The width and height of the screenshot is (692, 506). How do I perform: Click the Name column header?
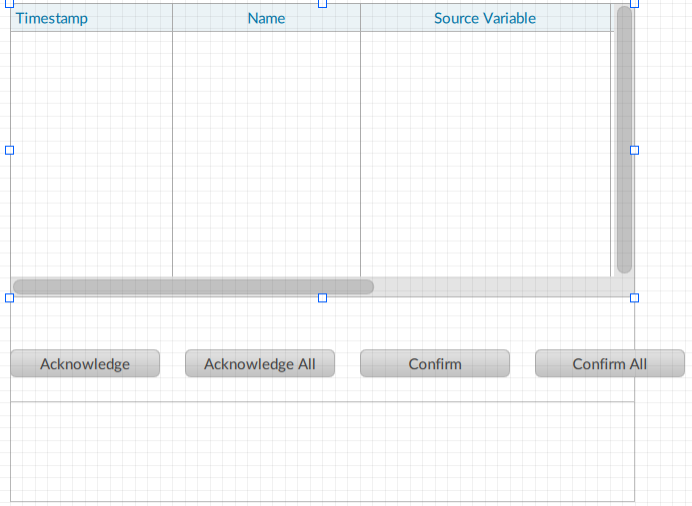coord(266,18)
